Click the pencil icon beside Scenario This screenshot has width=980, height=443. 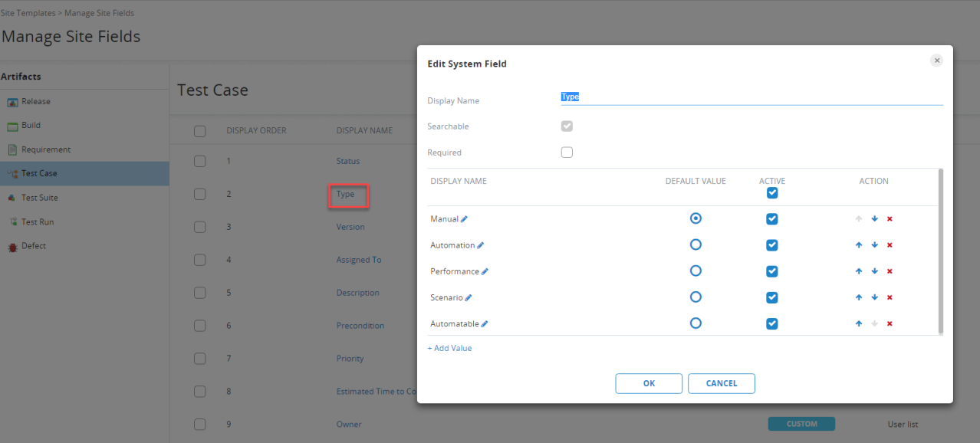click(469, 297)
